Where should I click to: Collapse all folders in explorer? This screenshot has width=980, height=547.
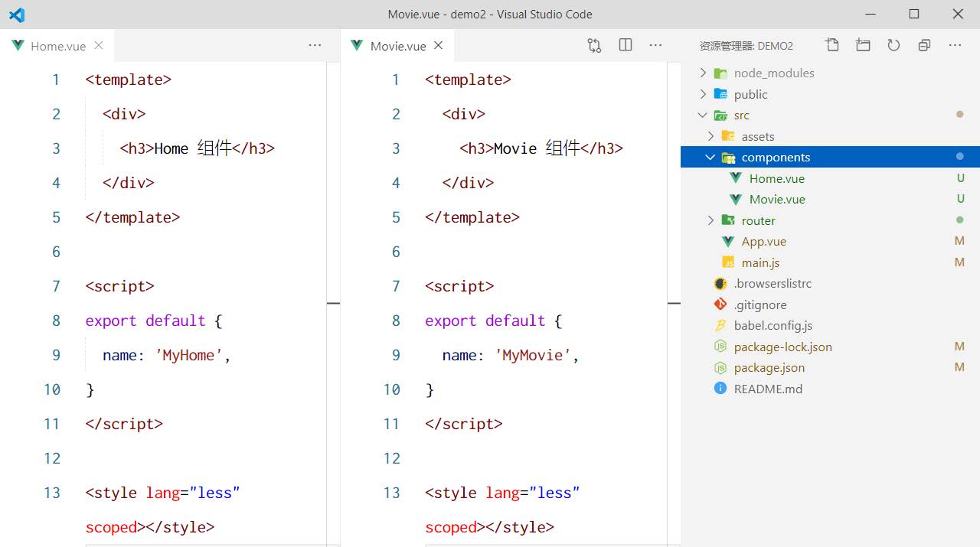pos(924,45)
